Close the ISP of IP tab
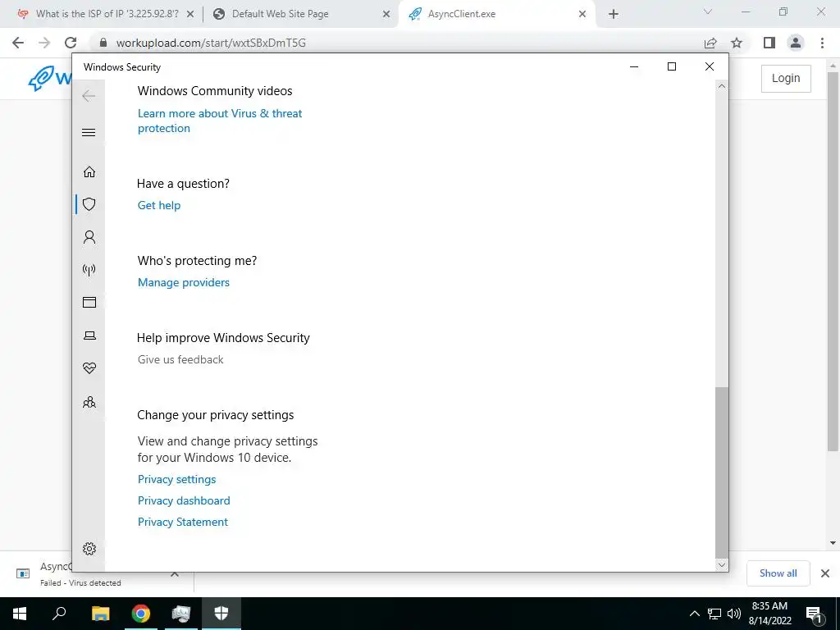This screenshot has width=840, height=630. 190,15
